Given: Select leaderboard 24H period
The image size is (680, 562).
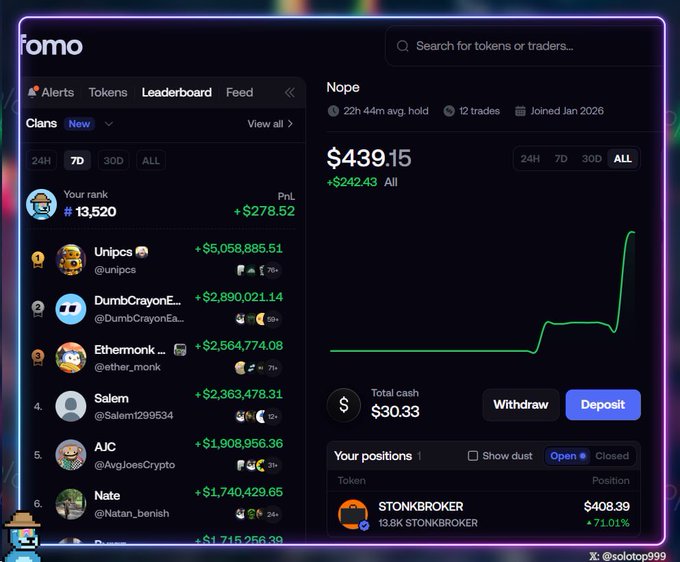Looking at the screenshot, I should [41, 160].
